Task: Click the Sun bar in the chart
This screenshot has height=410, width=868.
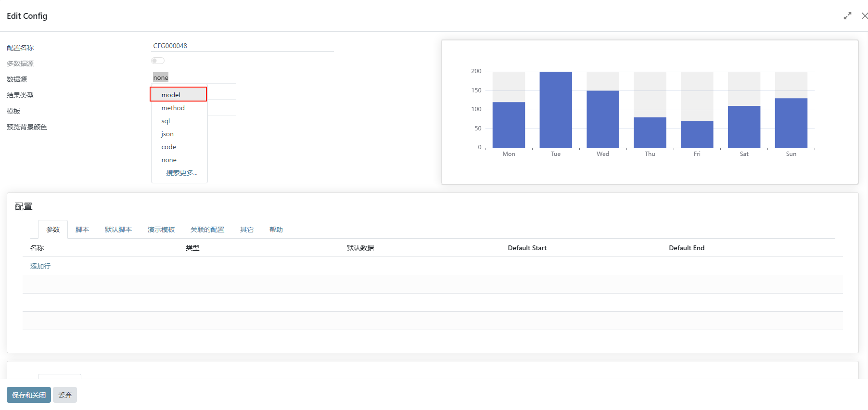Action: click(x=791, y=123)
